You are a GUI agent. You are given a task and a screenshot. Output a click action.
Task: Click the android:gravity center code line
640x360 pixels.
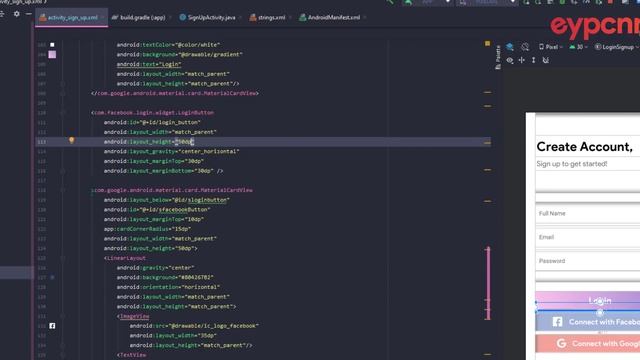155,268
